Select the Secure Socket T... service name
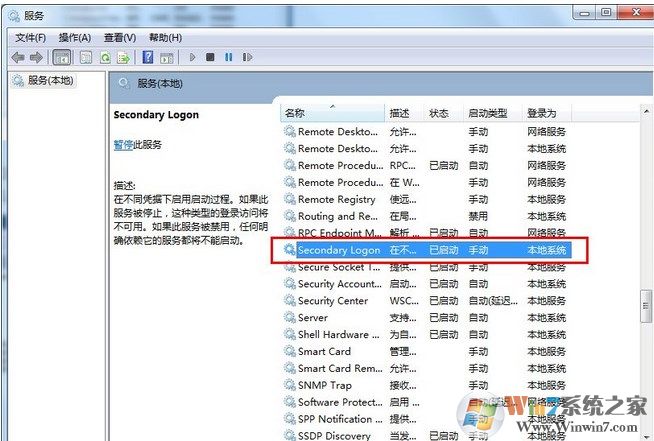Screen dimensions: 654x441 tap(339, 267)
